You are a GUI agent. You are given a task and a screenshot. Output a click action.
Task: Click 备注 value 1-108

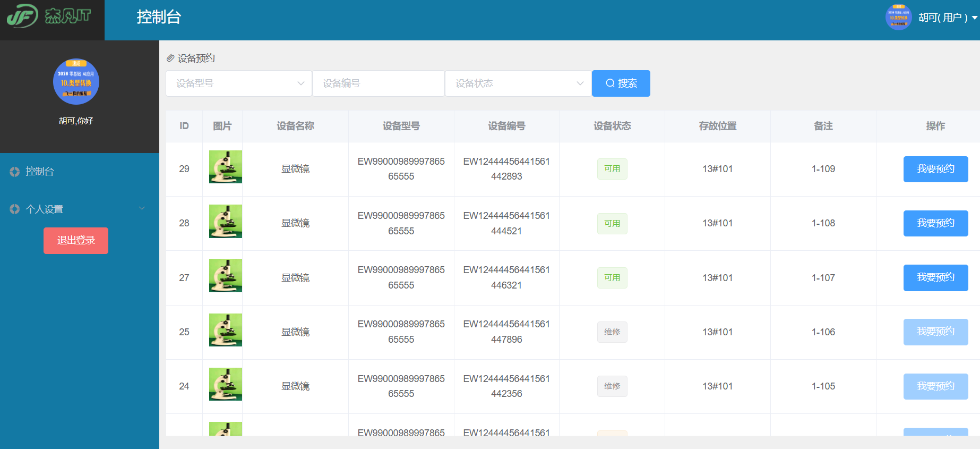[x=823, y=223]
